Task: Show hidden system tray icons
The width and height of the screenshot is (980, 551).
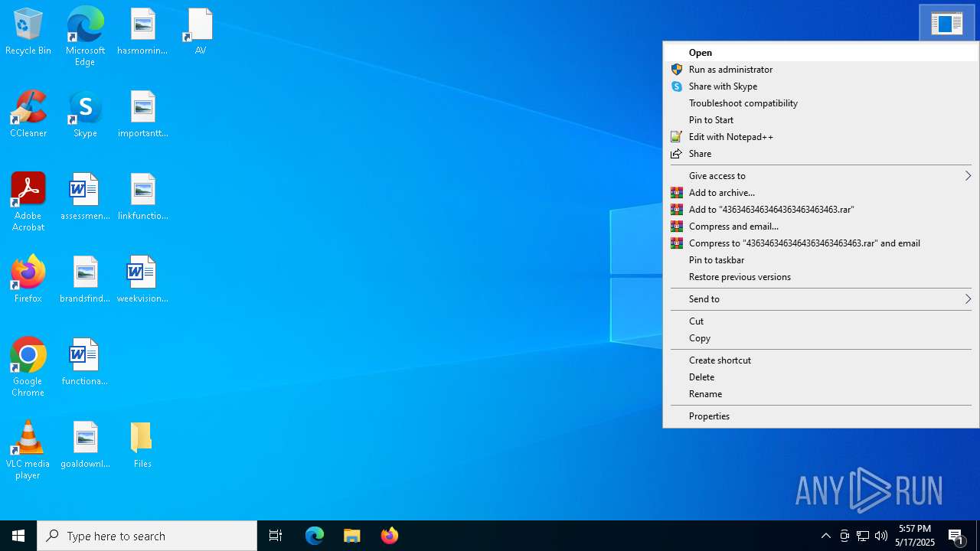Action: (825, 536)
